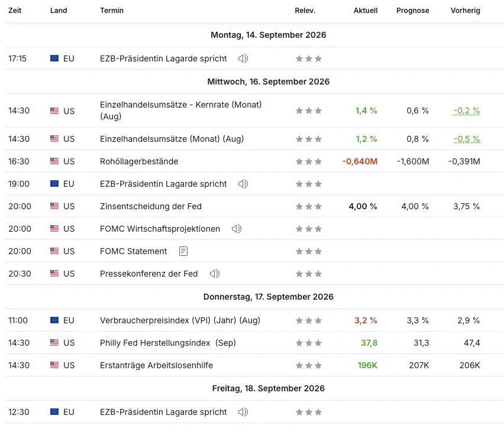Click the actual value 37,8

(369, 343)
